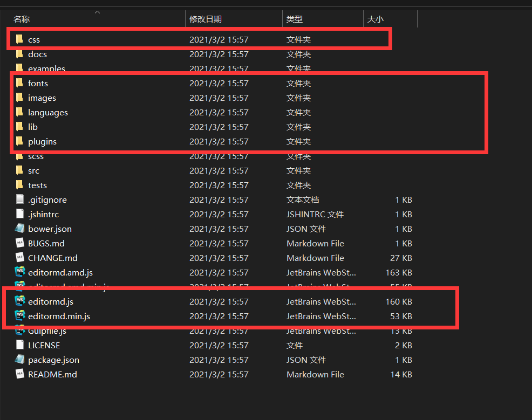Select the docs folder name

37,54
